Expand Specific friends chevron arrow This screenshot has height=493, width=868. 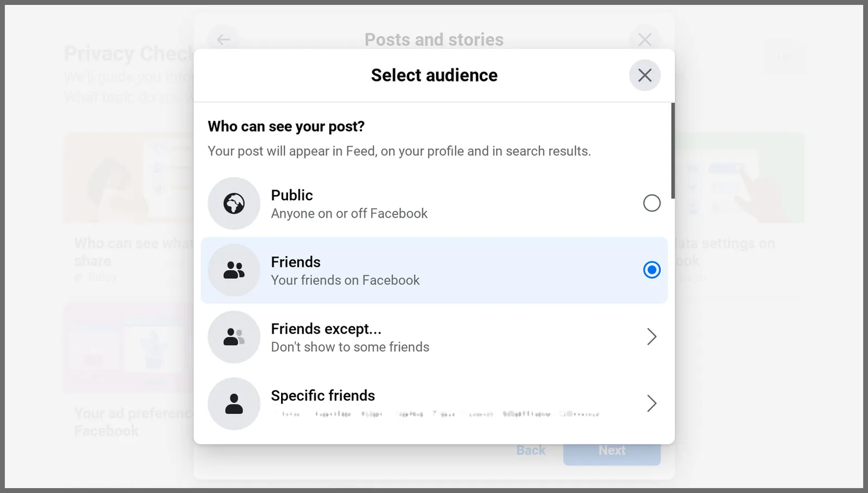pos(652,403)
